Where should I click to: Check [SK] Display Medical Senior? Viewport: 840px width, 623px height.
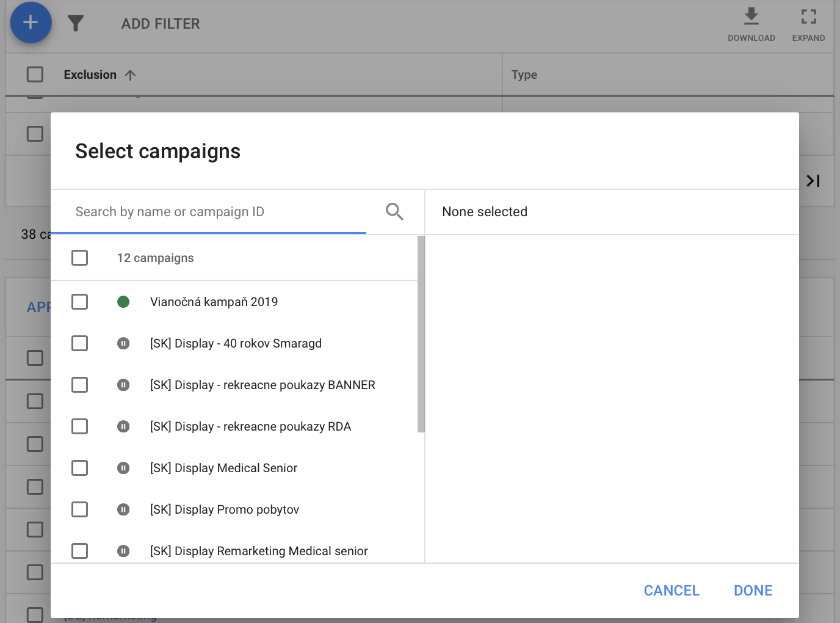pos(80,468)
